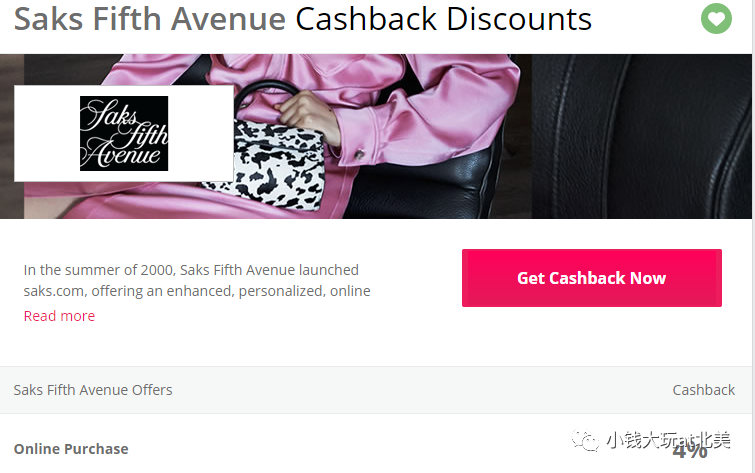
Task: Select the gray Saks Fifth Avenue title text
Action: point(150,19)
